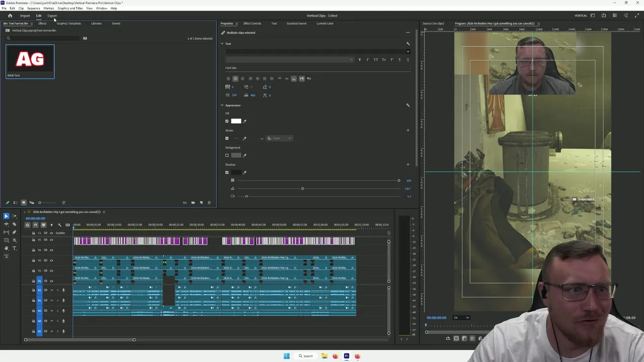The image size is (644, 362).
Task: Toggle the Fill checkbox
Action: (227, 121)
